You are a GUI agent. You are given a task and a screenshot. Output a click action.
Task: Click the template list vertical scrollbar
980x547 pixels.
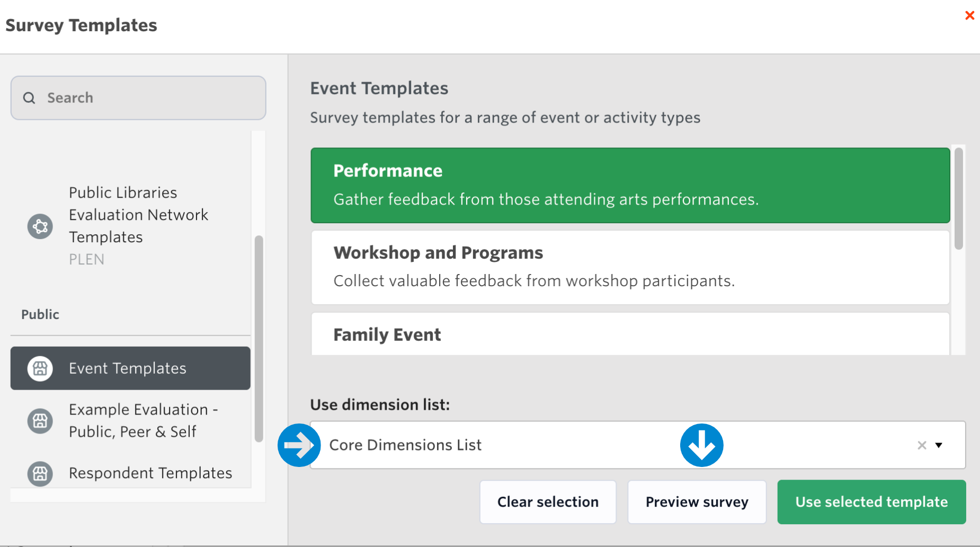coord(959,199)
